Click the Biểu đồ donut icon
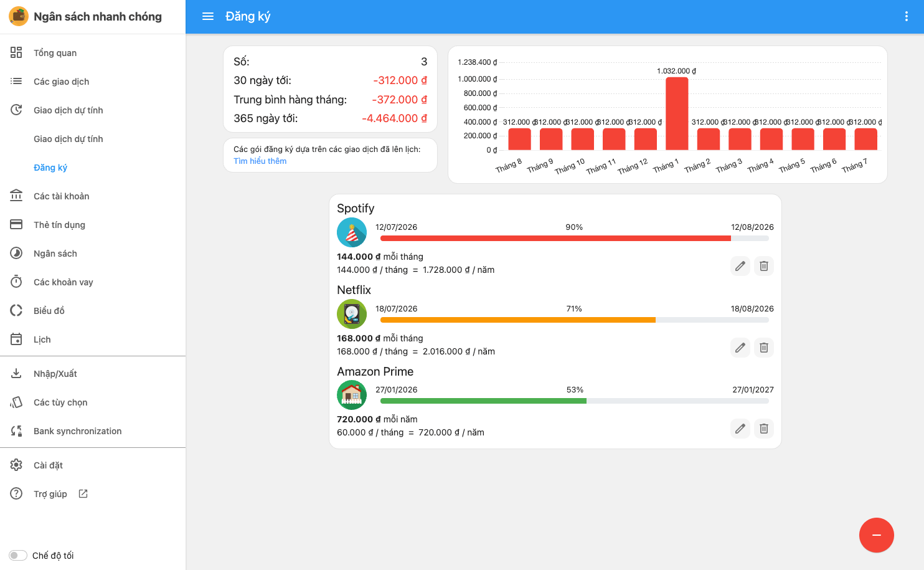The width and height of the screenshot is (924, 570). pos(16,310)
